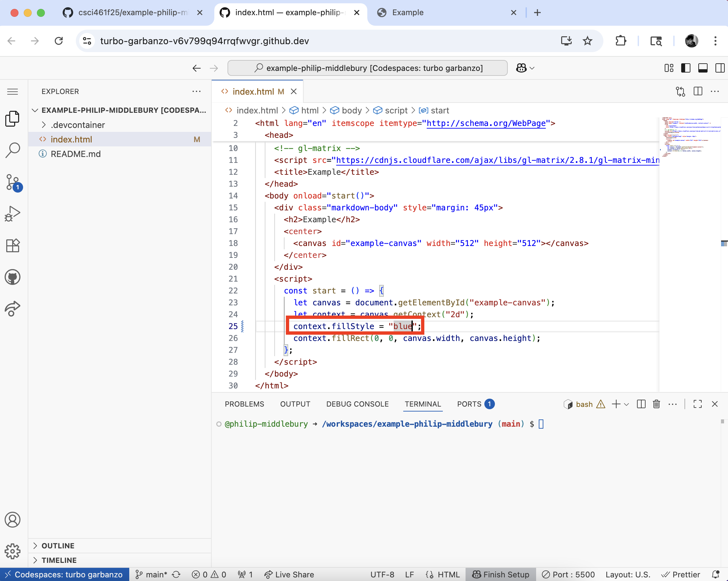Open changes compare icon in editor toolbar

coord(681,91)
